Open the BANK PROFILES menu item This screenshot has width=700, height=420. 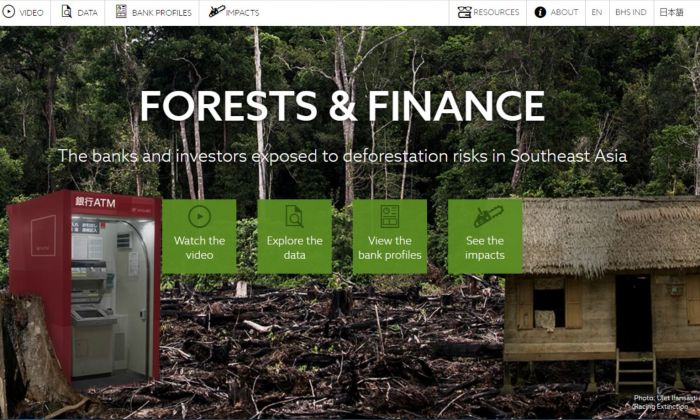coord(152,12)
